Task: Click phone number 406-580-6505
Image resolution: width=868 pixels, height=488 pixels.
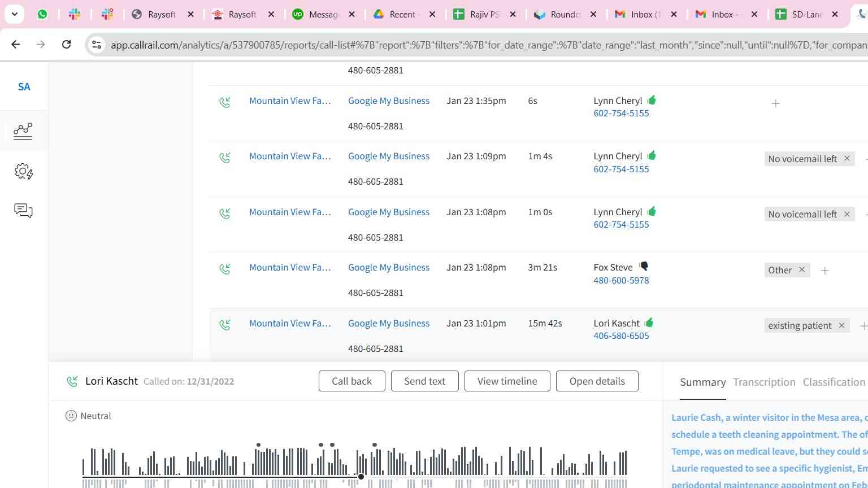Action: [621, 336]
